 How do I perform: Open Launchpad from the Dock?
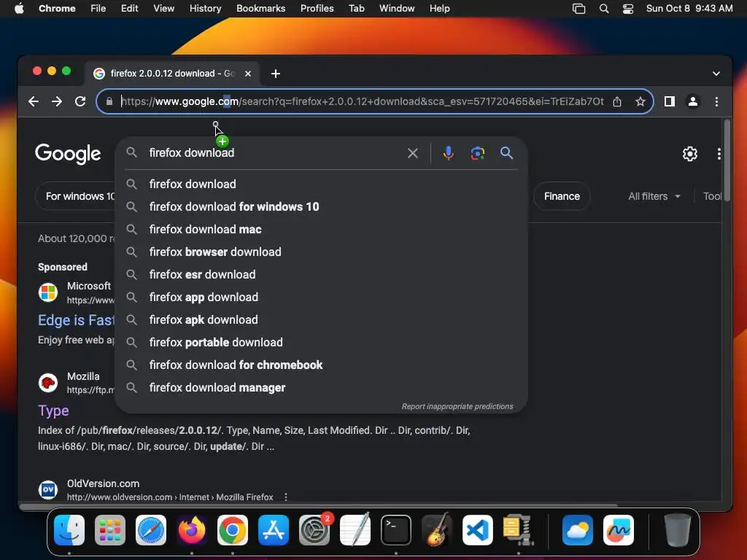pyautogui.click(x=110, y=529)
